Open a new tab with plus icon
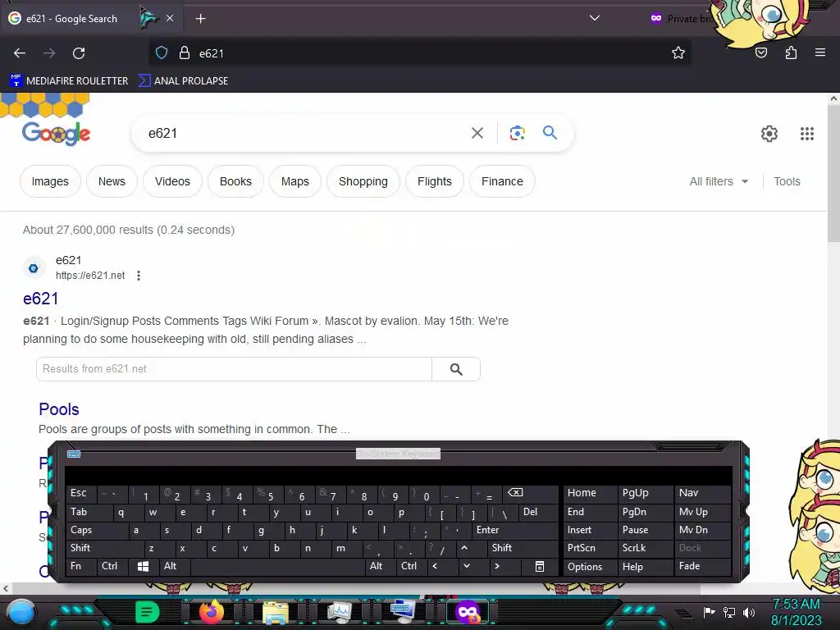This screenshot has width=840, height=630. tap(200, 19)
